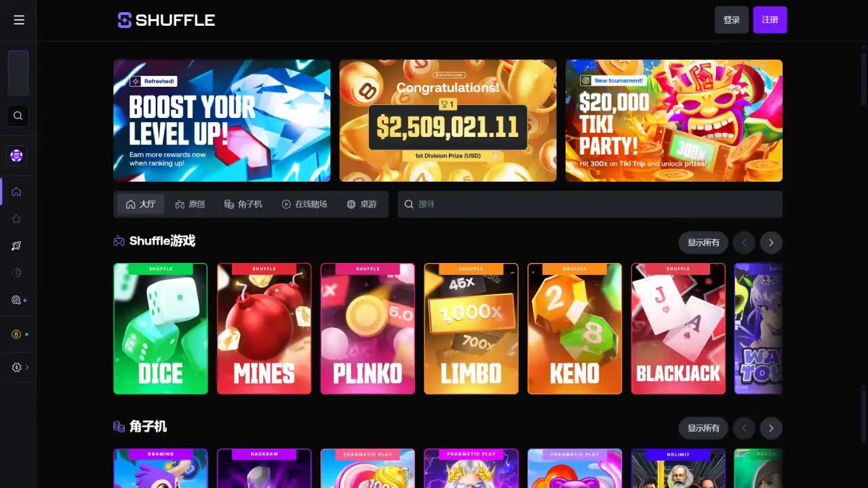Click the sidebar search magnifier icon

18,115
